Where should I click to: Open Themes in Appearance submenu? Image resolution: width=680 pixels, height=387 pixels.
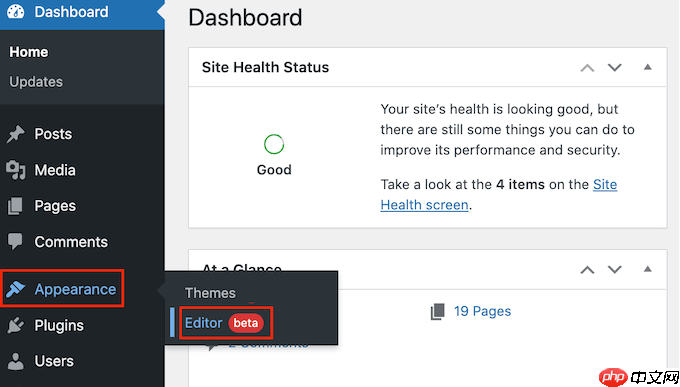210,293
